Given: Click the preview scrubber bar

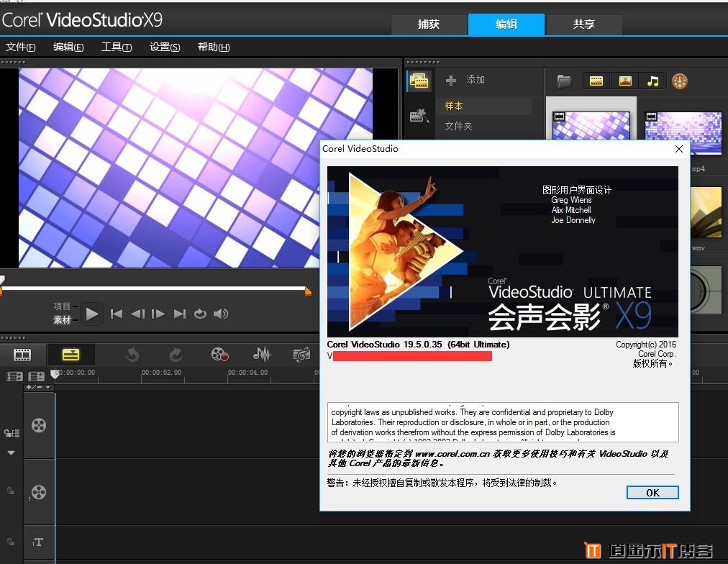Looking at the screenshot, I should click(155, 288).
